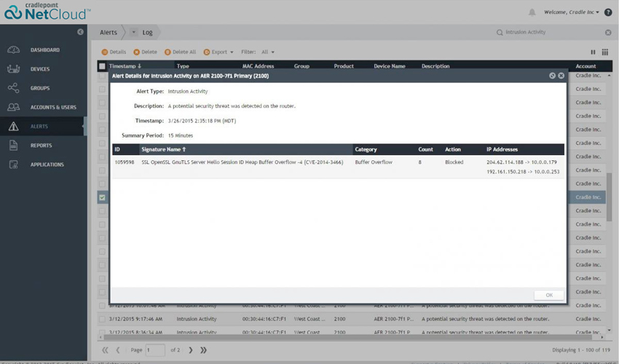This screenshot has height=364, width=619.
Task: Select the Devices router icon
Action: click(x=13, y=68)
